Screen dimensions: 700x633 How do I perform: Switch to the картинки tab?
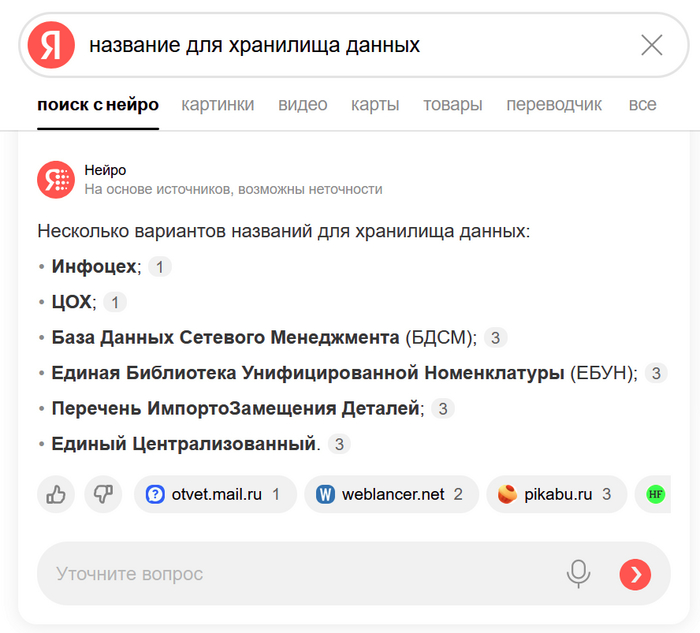click(x=217, y=105)
